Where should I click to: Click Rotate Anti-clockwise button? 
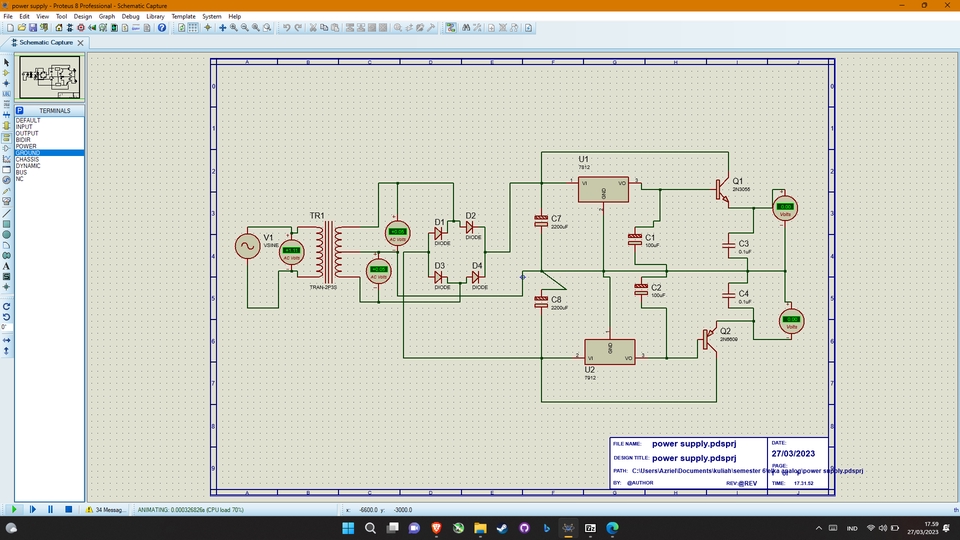[x=6, y=317]
